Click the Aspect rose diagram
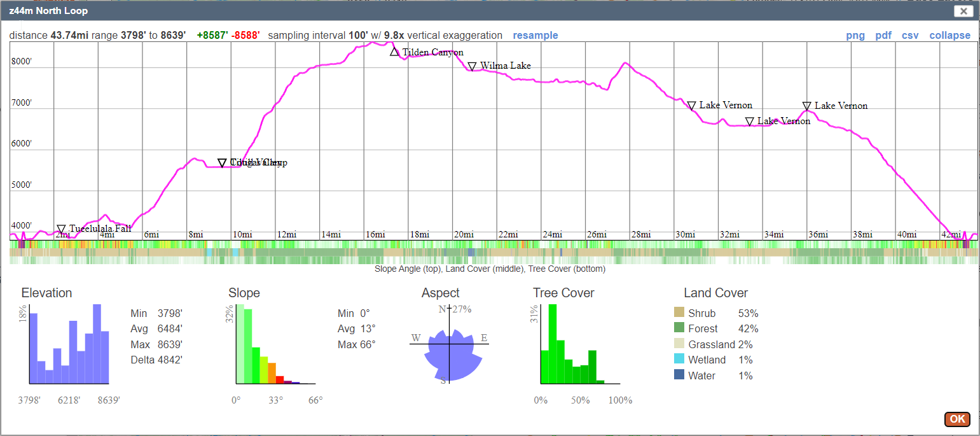980x436 pixels. pyautogui.click(x=450, y=344)
